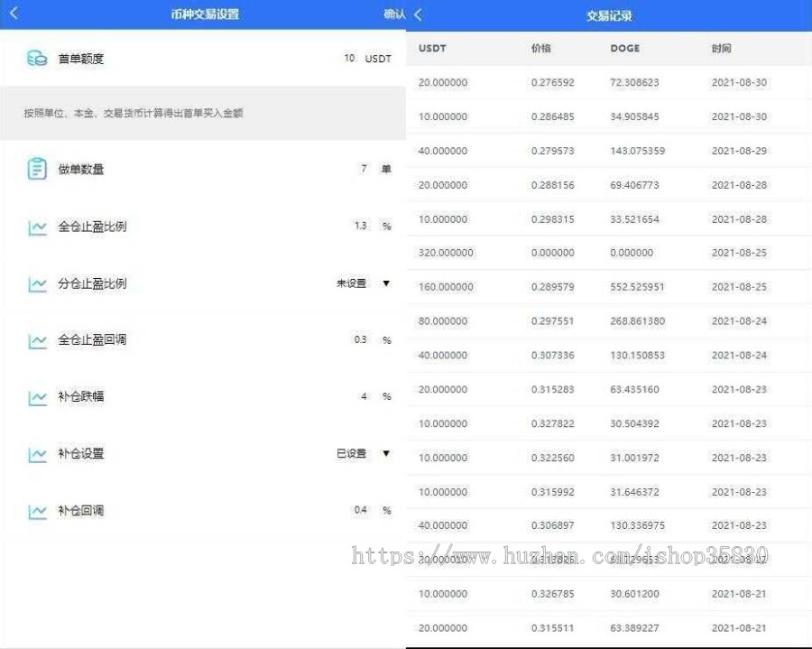Select the DOGE amount 63.389227

[x=634, y=627]
